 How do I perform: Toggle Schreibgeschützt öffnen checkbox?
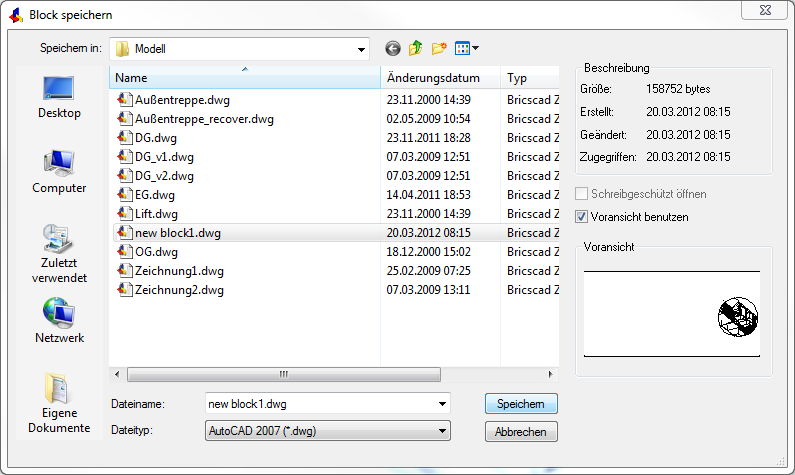[x=582, y=194]
